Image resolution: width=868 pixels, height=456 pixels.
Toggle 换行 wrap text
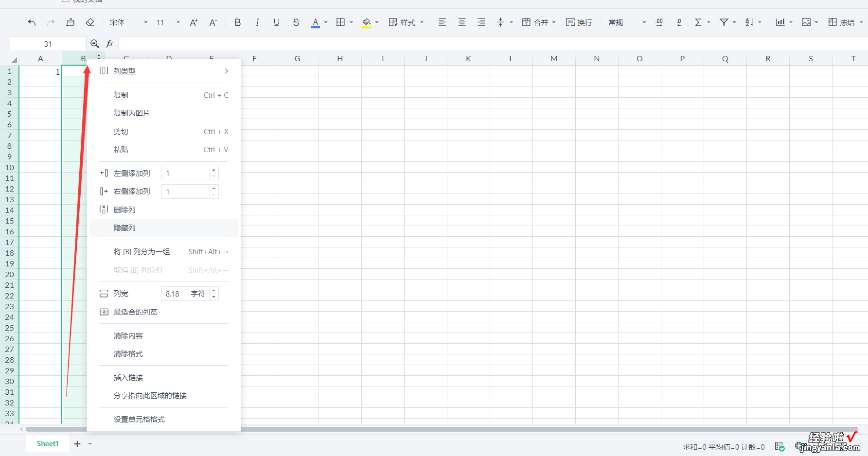pyautogui.click(x=579, y=22)
